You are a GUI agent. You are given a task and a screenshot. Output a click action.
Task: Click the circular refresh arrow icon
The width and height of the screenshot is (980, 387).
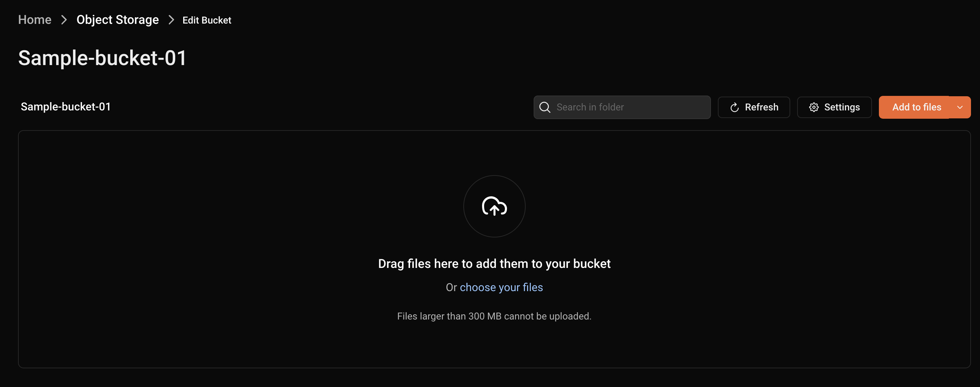tap(734, 107)
